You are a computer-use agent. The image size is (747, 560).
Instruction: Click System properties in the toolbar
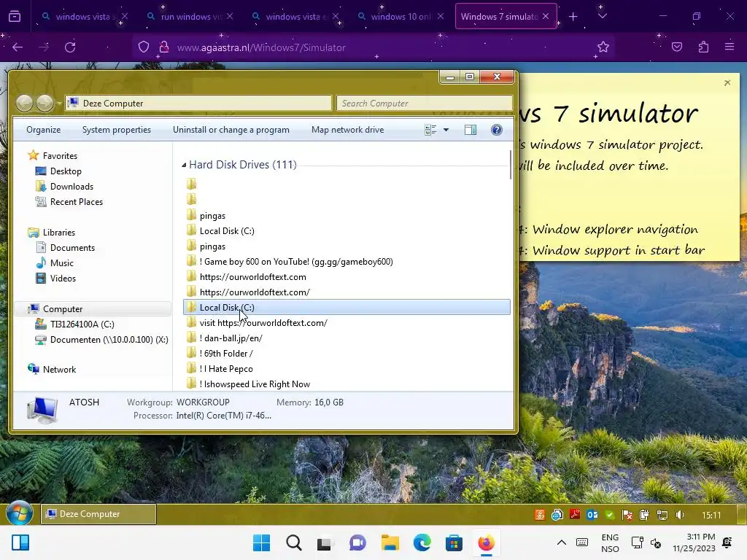click(116, 130)
